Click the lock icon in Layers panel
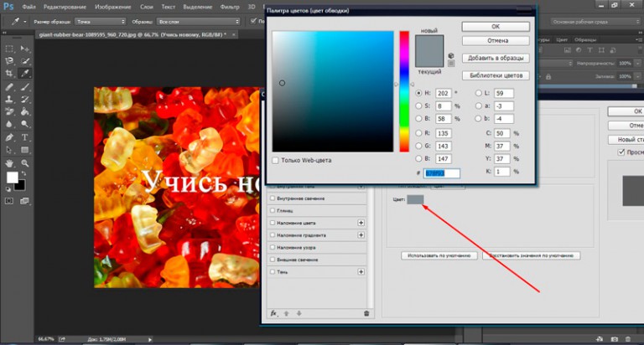The width and height of the screenshot is (644, 345). [548, 76]
